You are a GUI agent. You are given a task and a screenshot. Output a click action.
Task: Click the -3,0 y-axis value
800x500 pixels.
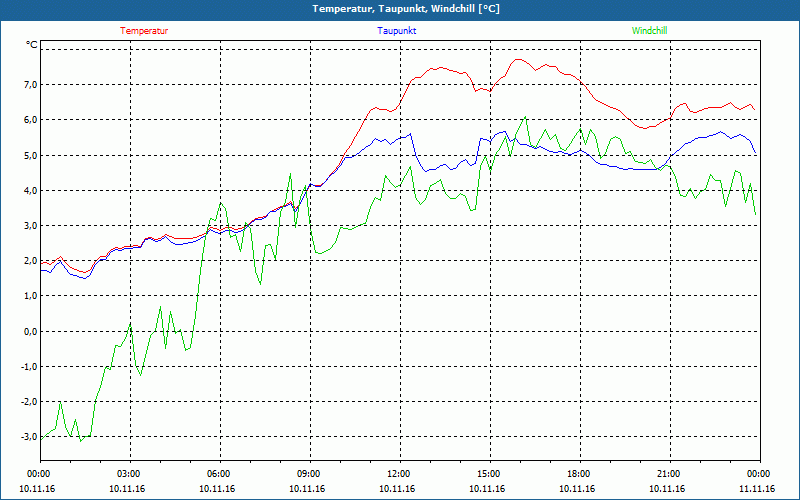(29, 437)
